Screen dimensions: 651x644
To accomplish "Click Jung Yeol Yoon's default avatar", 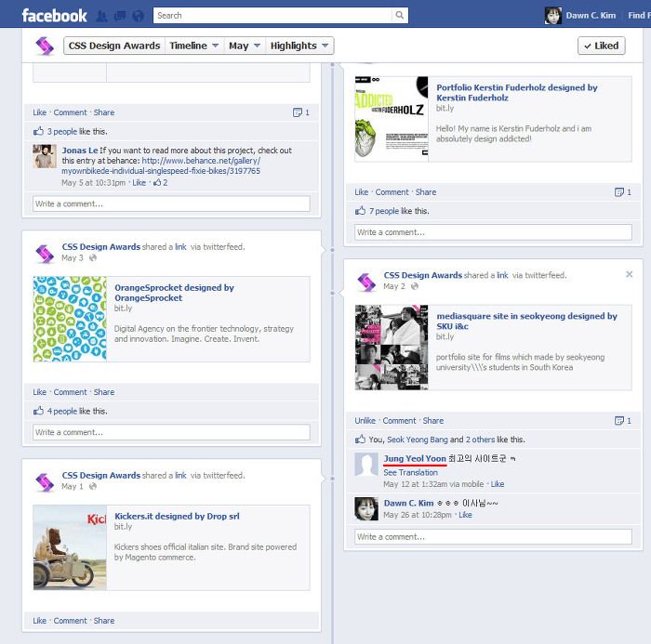I will coord(366,465).
